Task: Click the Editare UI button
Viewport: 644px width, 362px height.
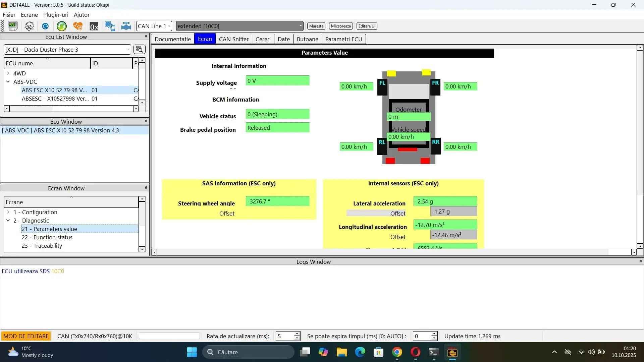Action: pyautogui.click(x=366, y=26)
